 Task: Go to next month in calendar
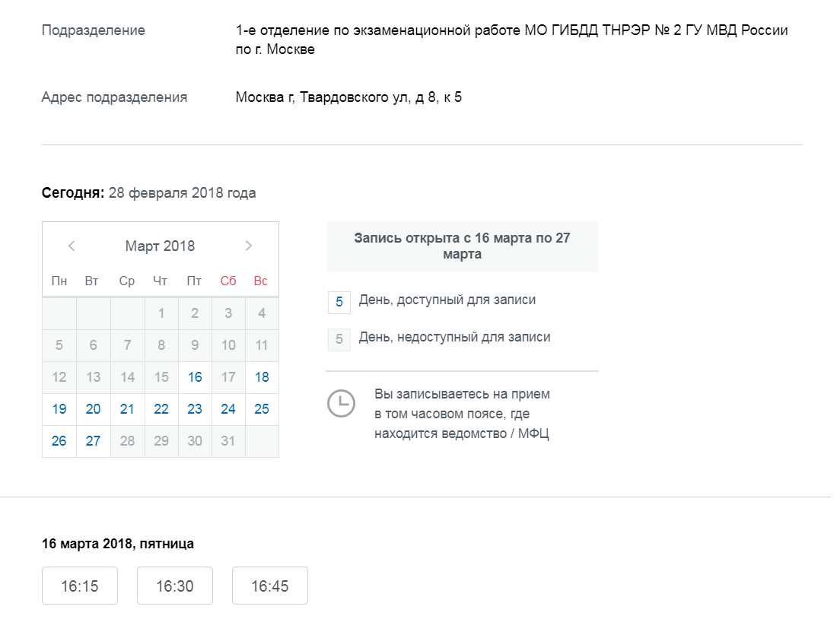pyautogui.click(x=248, y=246)
